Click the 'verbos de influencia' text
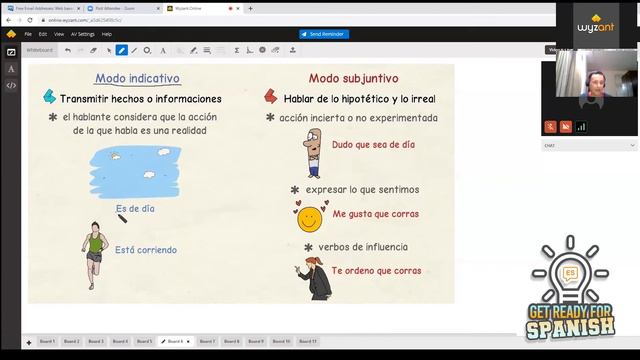 (x=363, y=247)
